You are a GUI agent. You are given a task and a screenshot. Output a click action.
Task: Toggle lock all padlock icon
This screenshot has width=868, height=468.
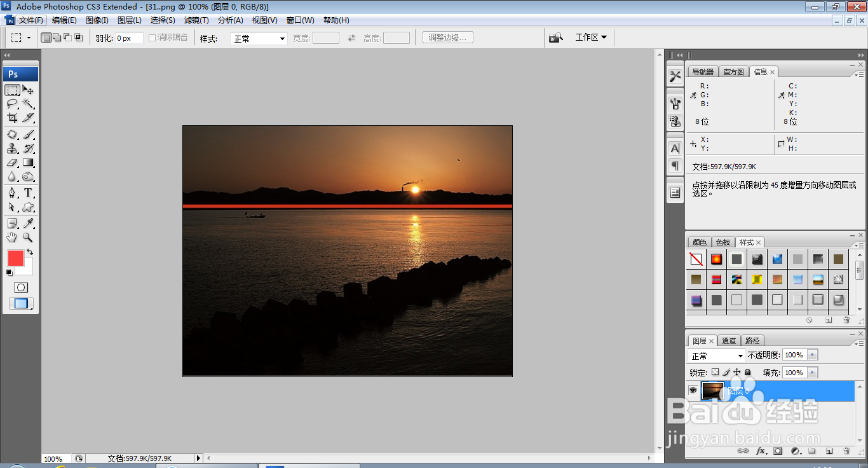click(x=747, y=372)
